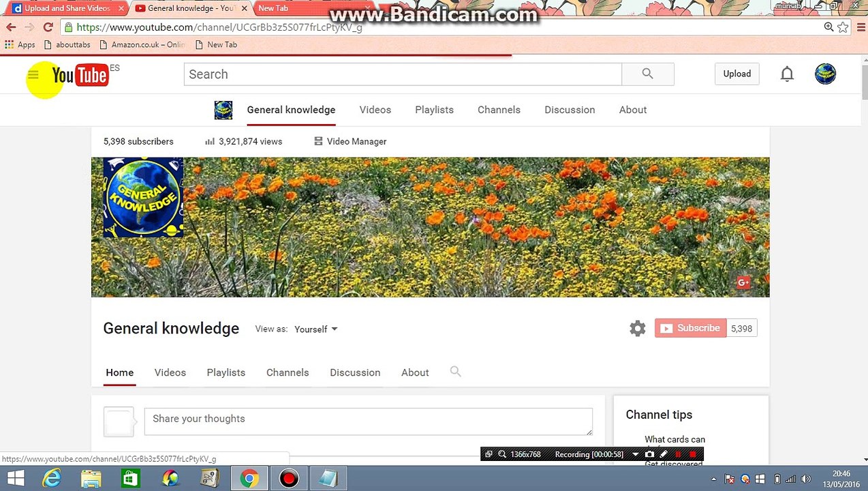Open Playlists in the top channel bar
Image resolution: width=868 pixels, height=491 pixels.
(434, 110)
